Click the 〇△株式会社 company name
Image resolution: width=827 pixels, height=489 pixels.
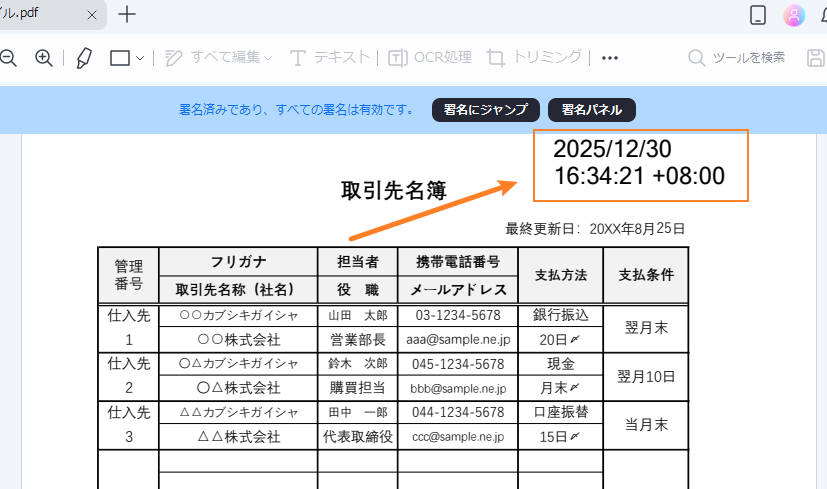point(238,388)
